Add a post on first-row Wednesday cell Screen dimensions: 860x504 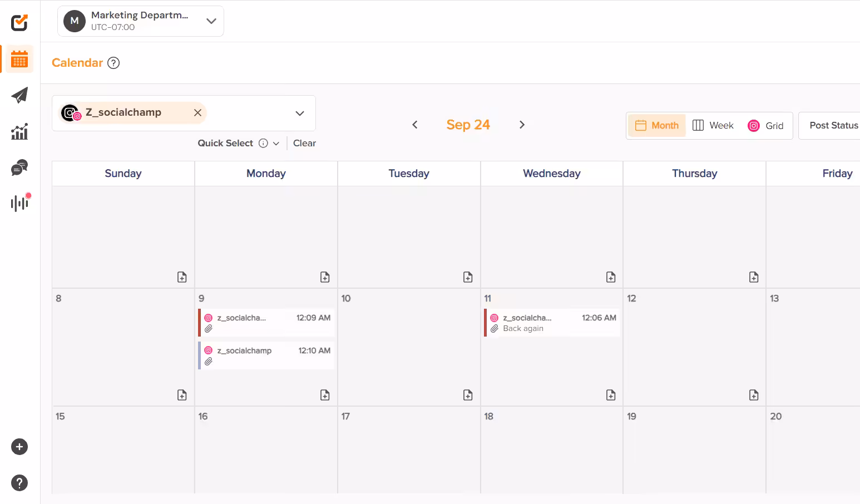point(611,277)
